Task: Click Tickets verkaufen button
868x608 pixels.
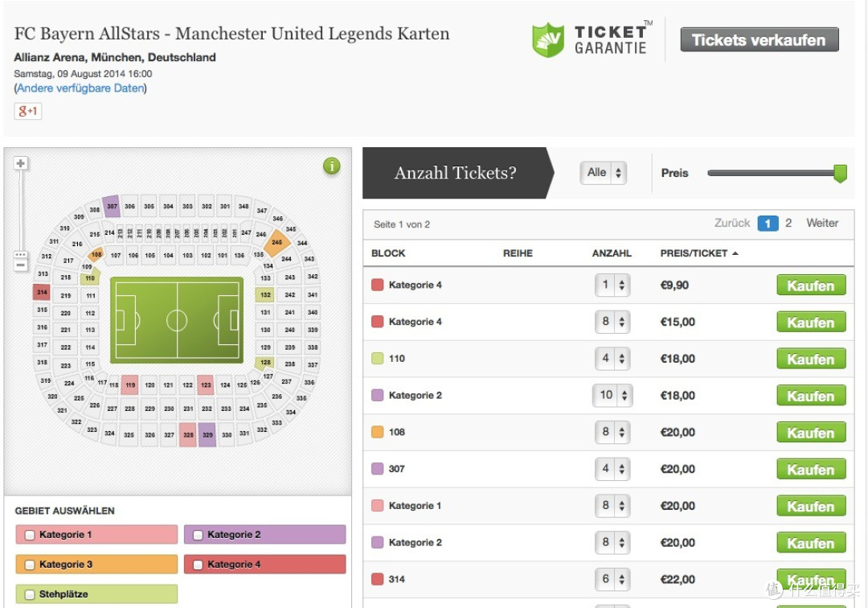Action: (x=759, y=40)
